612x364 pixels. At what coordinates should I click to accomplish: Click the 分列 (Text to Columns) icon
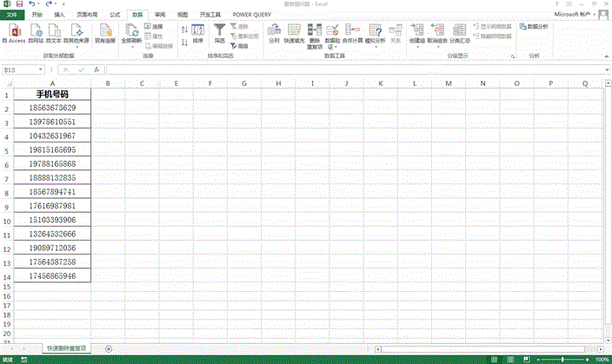tap(274, 31)
